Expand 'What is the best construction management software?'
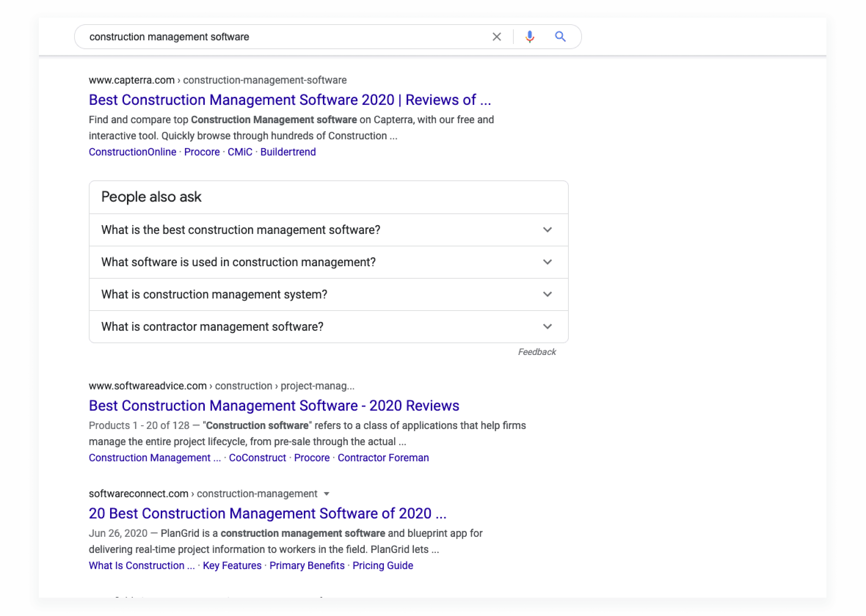The width and height of the screenshot is (866, 616). coord(329,230)
